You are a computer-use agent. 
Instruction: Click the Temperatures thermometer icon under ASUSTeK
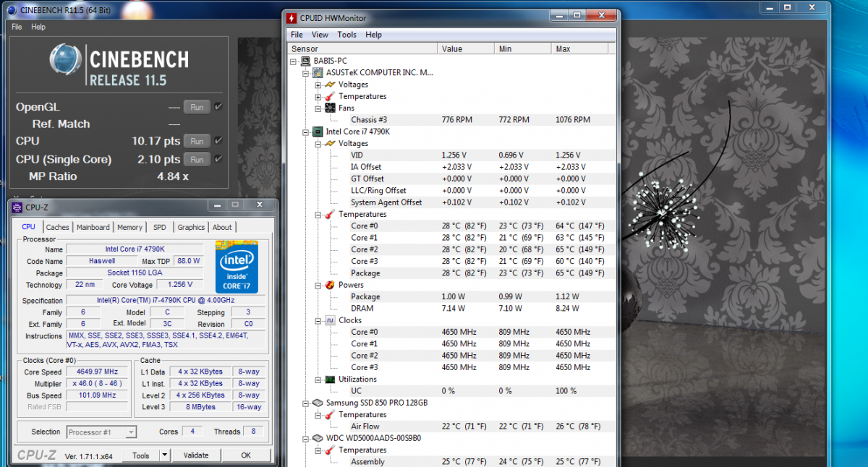[330, 96]
